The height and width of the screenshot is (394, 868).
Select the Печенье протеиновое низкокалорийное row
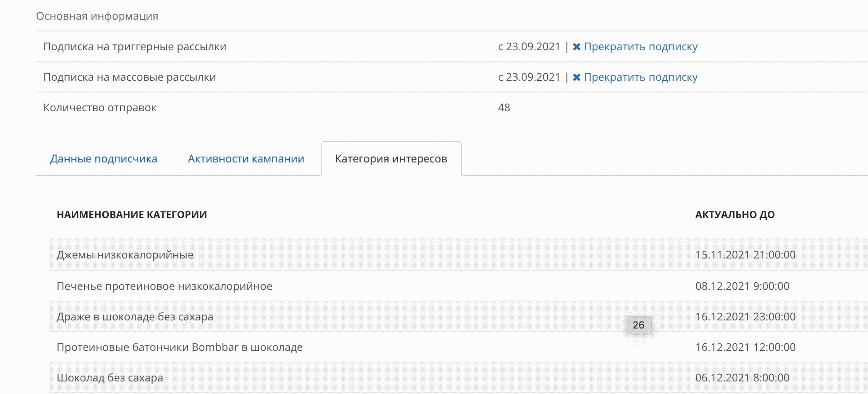pos(164,286)
